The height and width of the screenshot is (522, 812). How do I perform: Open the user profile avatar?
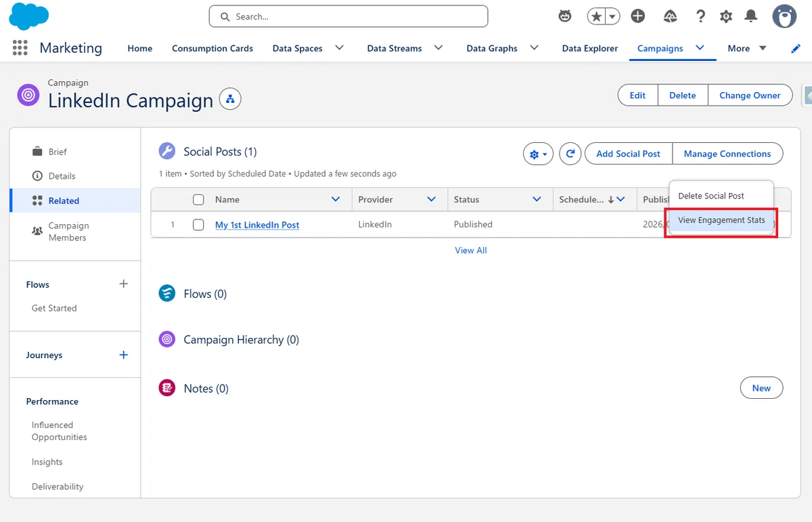[x=784, y=16]
